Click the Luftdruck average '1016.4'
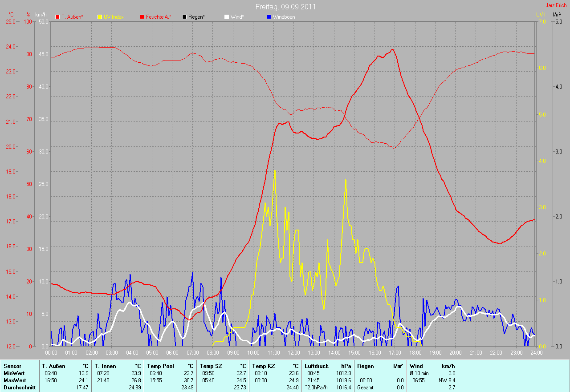 pyautogui.click(x=343, y=388)
